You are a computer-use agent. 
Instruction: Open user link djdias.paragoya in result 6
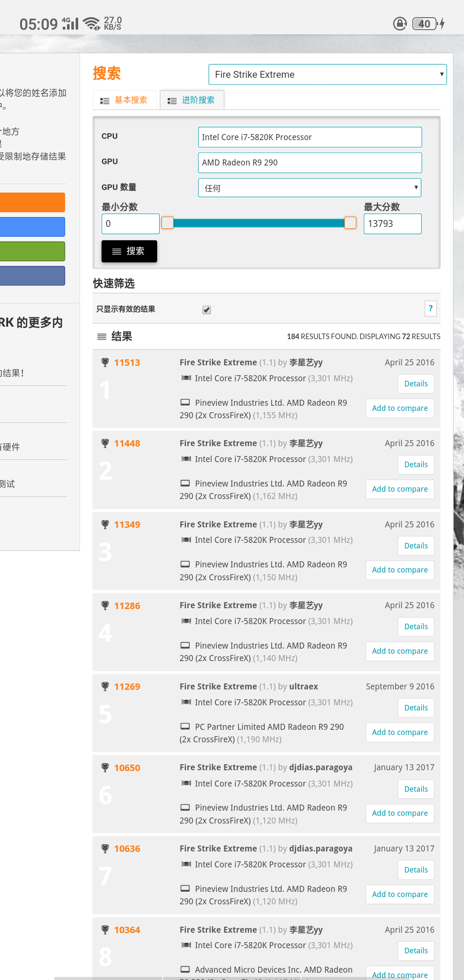[321, 768]
